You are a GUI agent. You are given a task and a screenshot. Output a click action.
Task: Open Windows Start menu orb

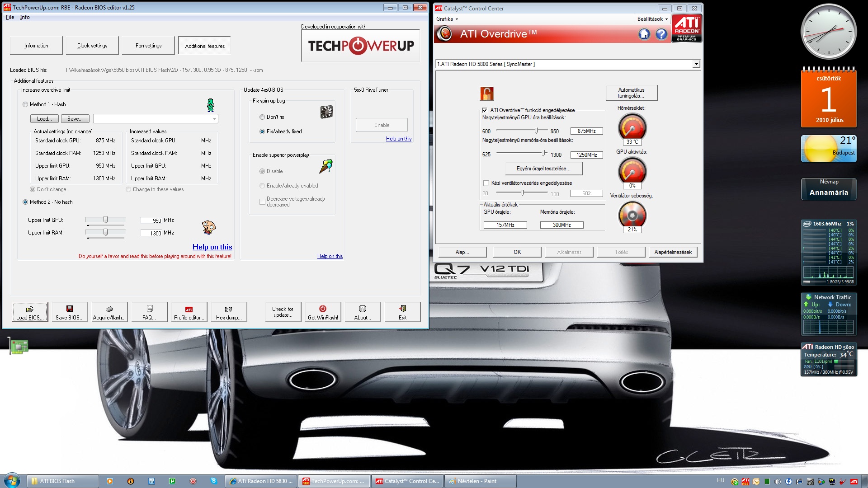[x=12, y=481]
